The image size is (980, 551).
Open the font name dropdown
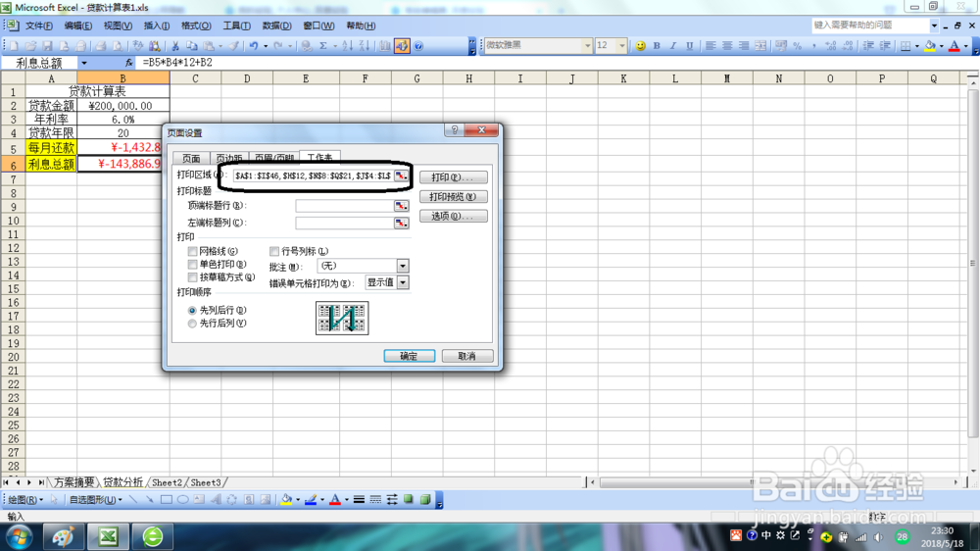coord(587,46)
